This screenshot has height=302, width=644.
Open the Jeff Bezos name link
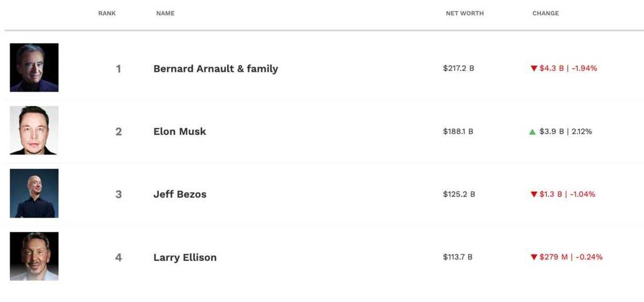pos(179,194)
